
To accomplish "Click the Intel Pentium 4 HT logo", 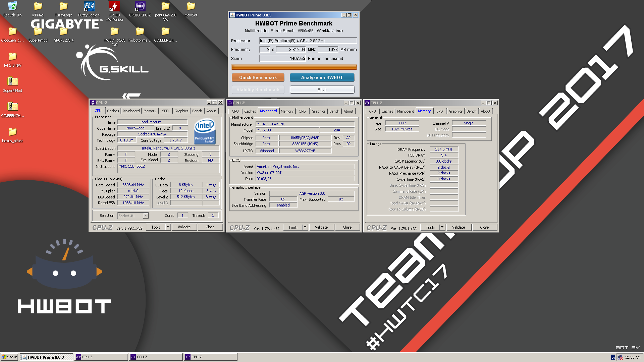I will 205,132.
